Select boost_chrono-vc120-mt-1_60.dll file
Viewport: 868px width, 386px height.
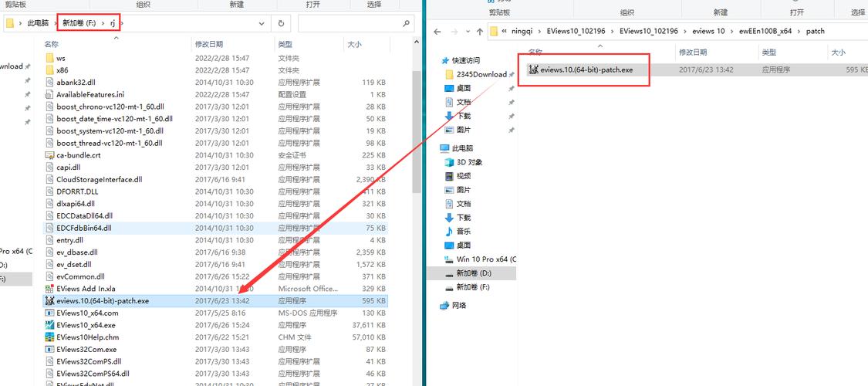click(110, 107)
